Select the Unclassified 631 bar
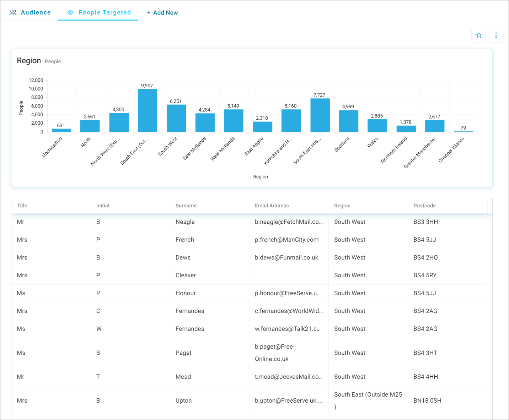 click(x=61, y=130)
